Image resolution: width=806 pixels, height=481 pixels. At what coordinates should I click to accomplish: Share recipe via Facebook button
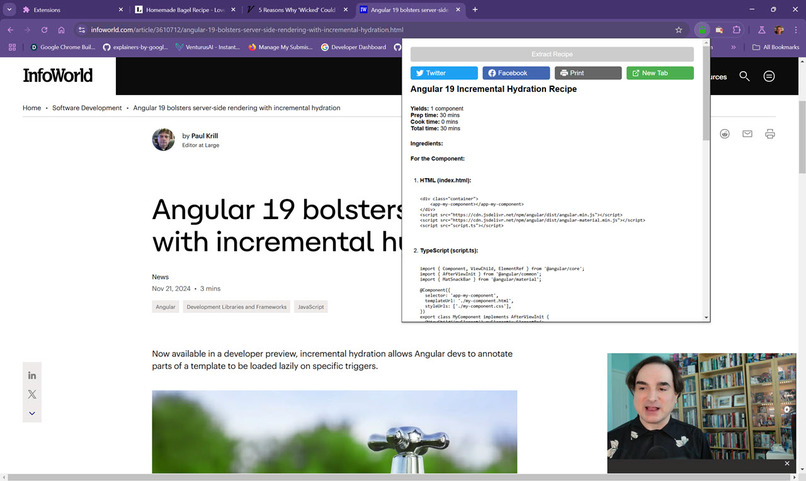[516, 73]
